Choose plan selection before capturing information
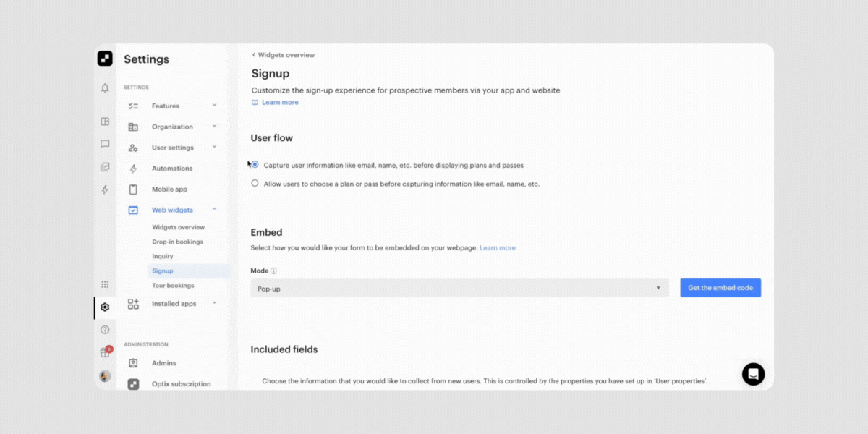 255,183
